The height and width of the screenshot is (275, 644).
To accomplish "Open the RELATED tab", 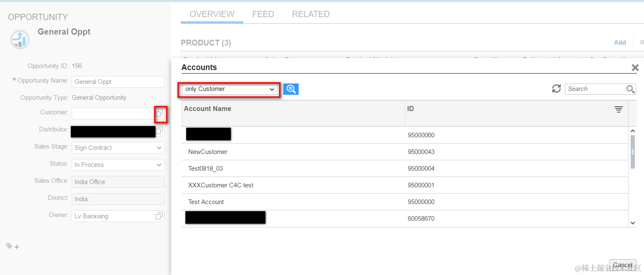I will 311,14.
